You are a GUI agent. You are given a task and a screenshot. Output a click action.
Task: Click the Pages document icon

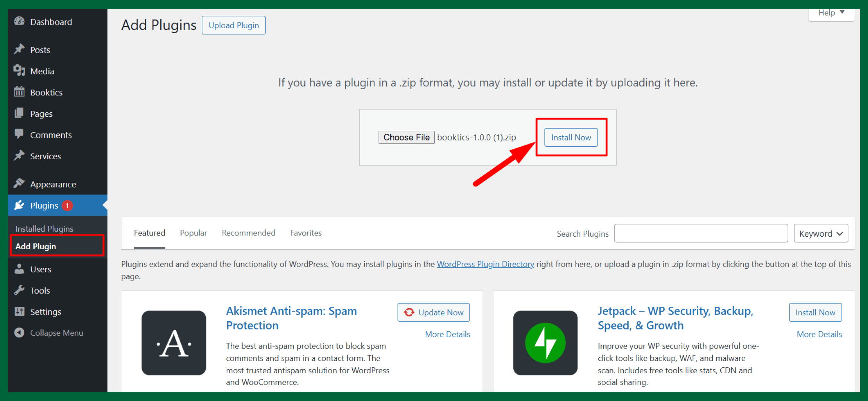[19, 113]
